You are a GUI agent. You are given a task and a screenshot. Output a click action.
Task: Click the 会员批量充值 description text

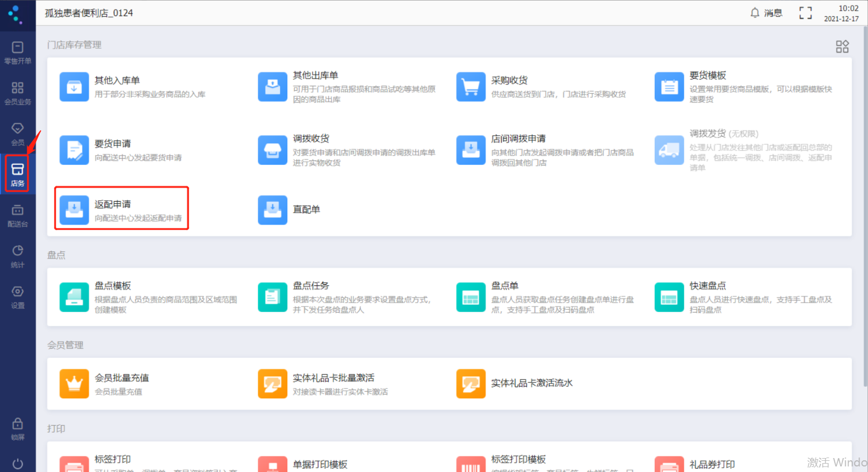(x=119, y=392)
